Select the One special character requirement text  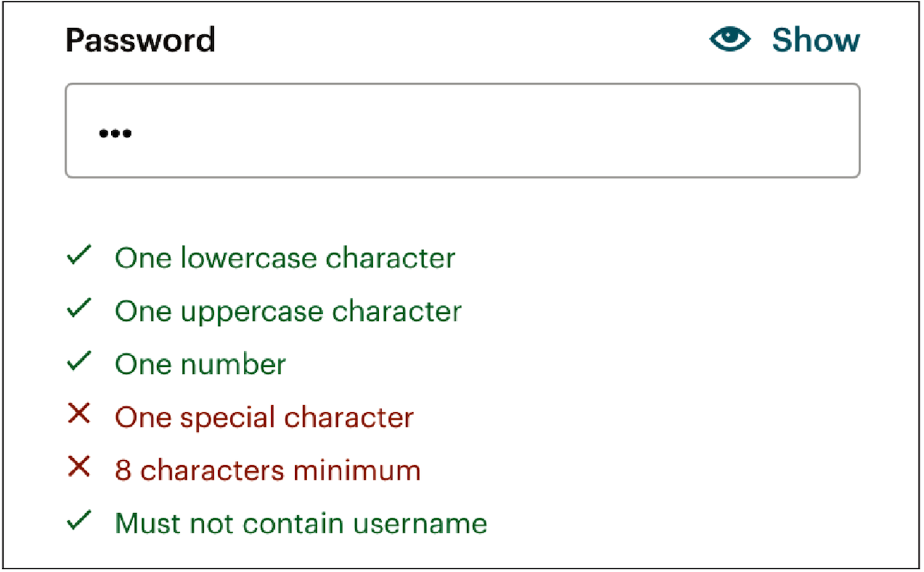(264, 417)
